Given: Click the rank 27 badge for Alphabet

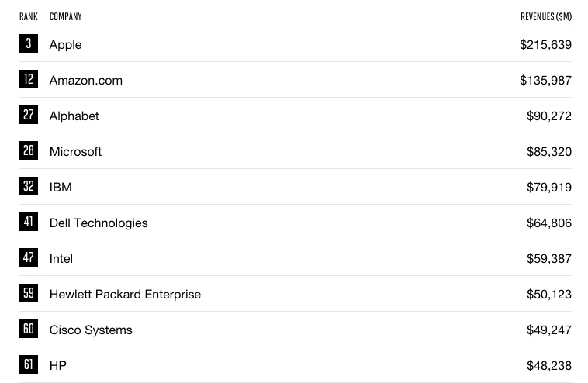Looking at the screenshot, I should (29, 116).
